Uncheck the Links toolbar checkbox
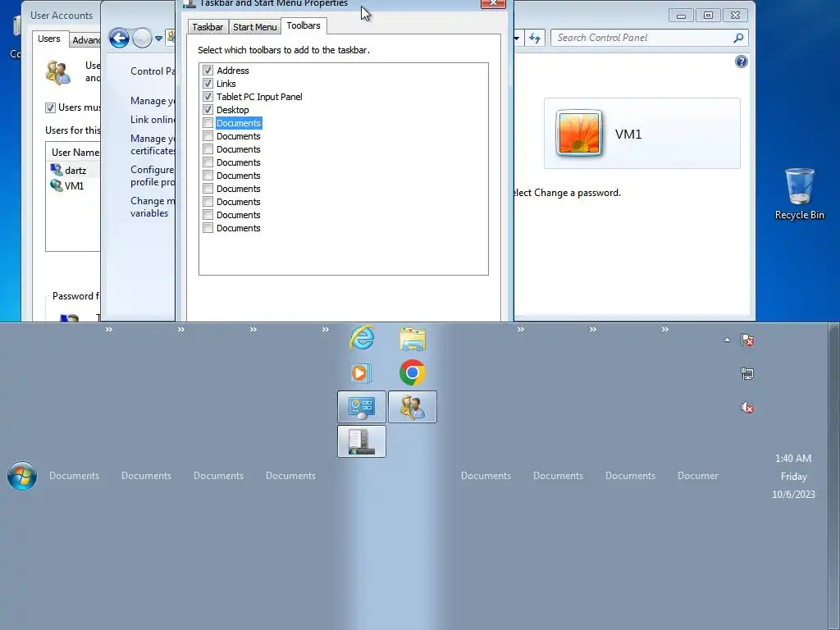 [x=208, y=84]
